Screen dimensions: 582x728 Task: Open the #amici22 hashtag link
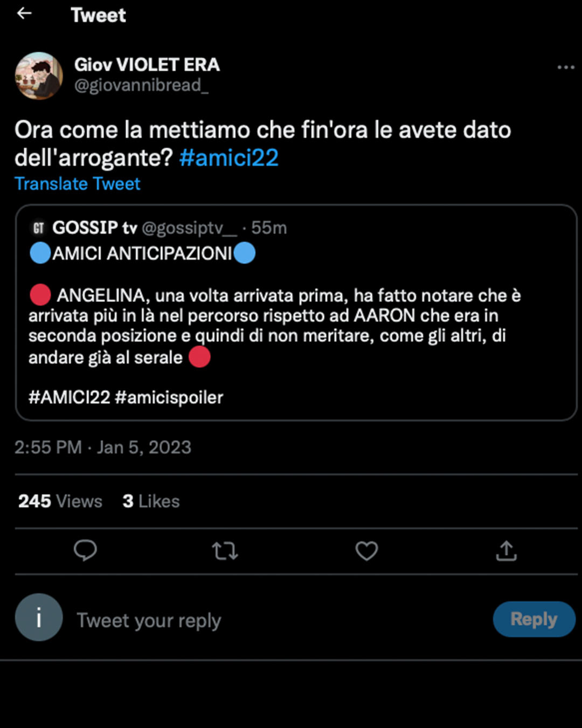click(229, 158)
